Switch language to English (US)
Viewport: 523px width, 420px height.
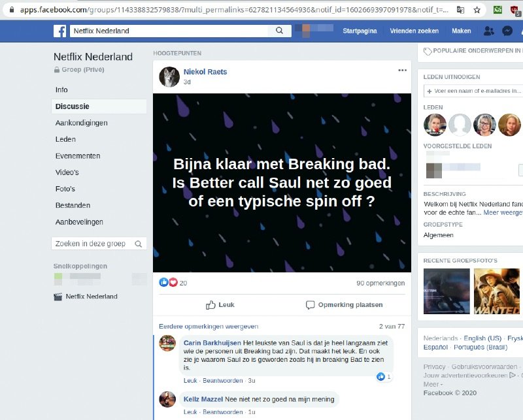pyautogui.click(x=482, y=338)
